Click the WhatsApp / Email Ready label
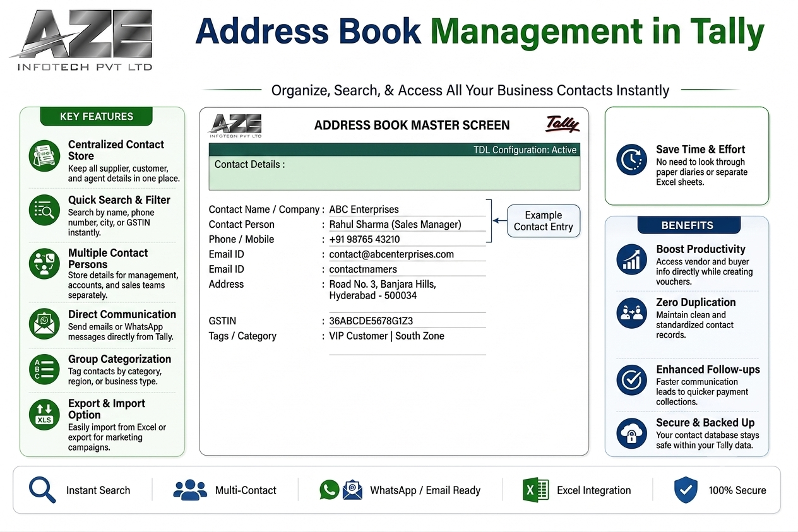Viewport: 798px width, 532px height. click(425, 490)
